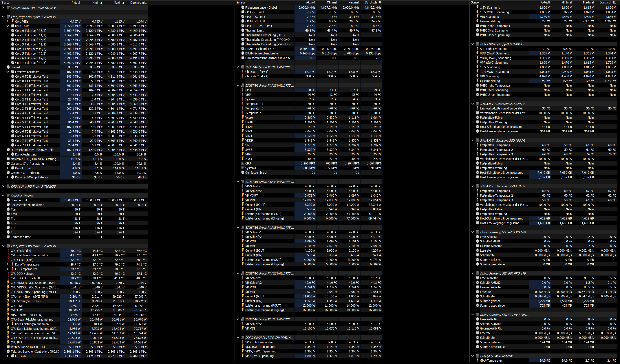Click Durchschnitt column header in leftmost panel
This screenshot has height=364, width=620.
click(138, 2)
